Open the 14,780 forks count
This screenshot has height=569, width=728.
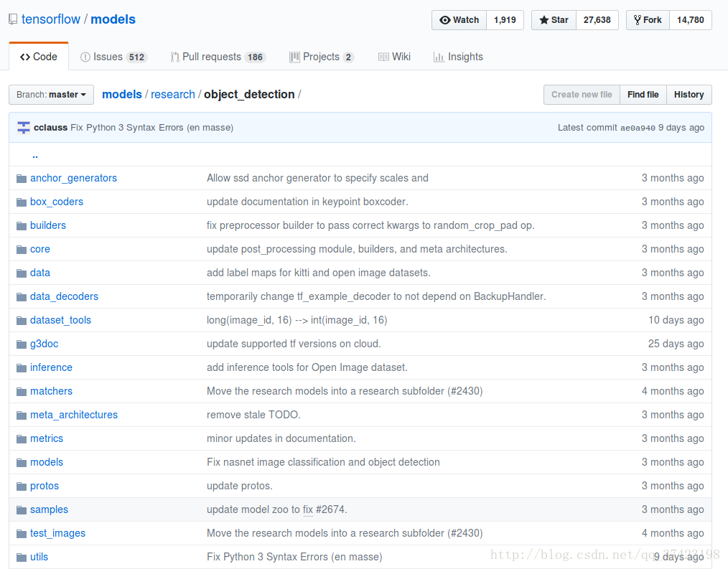click(691, 20)
